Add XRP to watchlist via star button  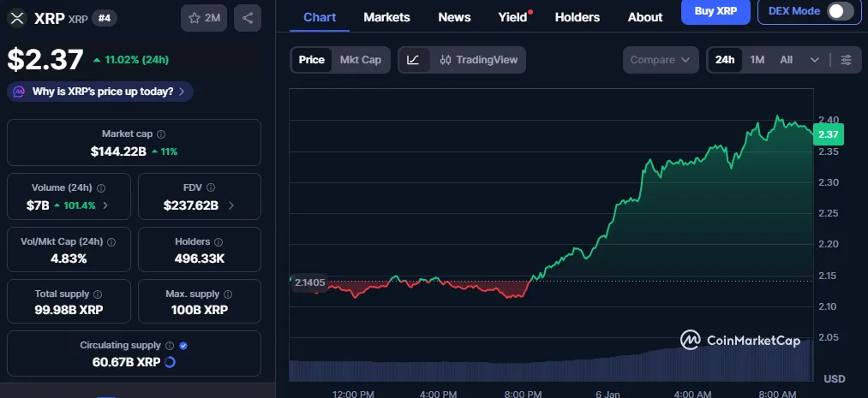[x=204, y=18]
